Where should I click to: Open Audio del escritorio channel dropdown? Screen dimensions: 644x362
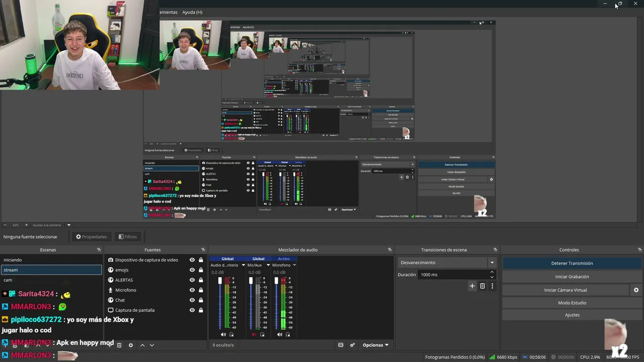tap(244, 265)
